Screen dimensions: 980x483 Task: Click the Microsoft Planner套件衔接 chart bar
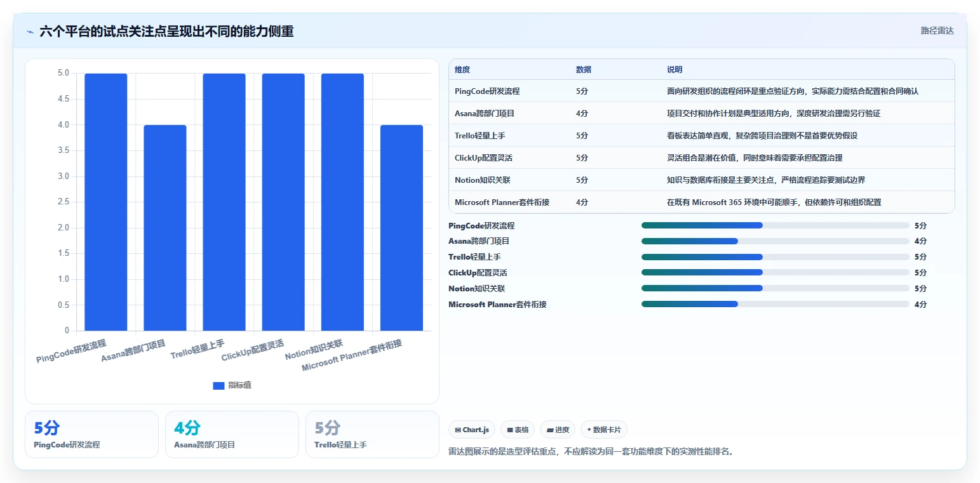[x=401, y=228]
